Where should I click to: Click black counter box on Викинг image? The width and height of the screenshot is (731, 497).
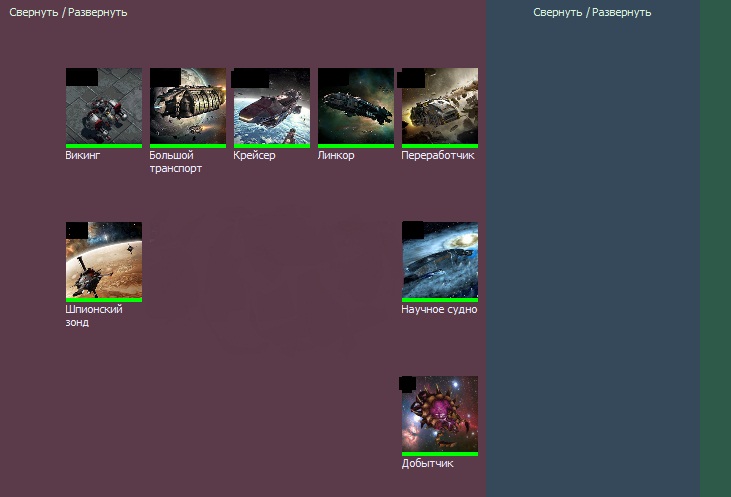(82, 76)
